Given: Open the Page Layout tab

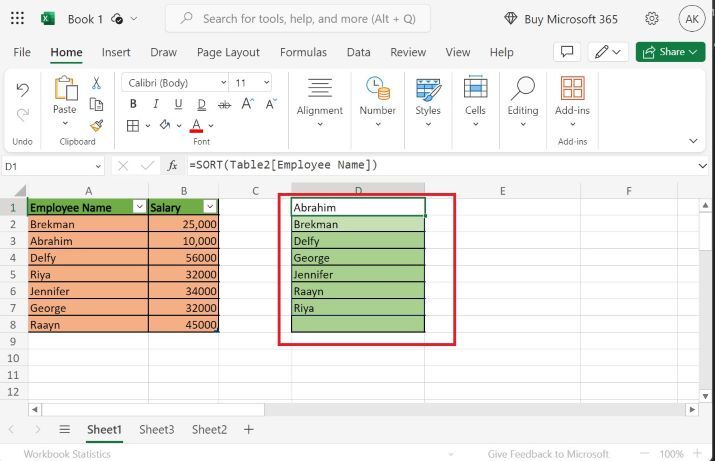Looking at the screenshot, I should click(228, 52).
